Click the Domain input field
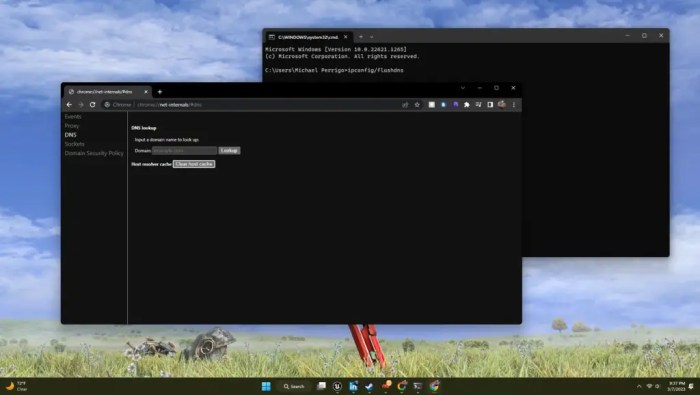The height and width of the screenshot is (395, 700). (184, 150)
